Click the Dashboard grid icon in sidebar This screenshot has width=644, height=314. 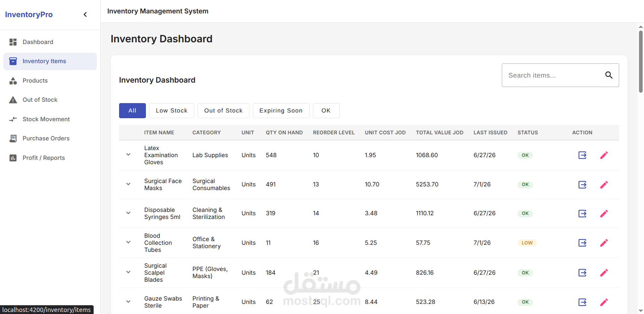[13, 42]
